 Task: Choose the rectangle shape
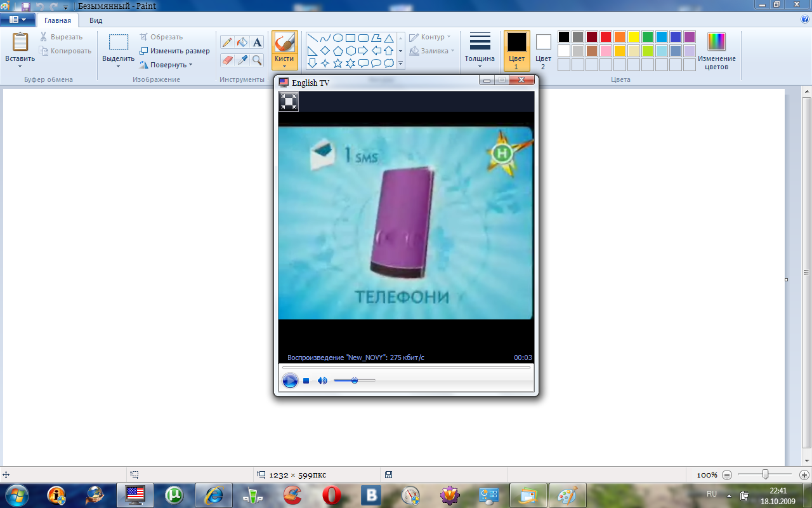(x=350, y=38)
